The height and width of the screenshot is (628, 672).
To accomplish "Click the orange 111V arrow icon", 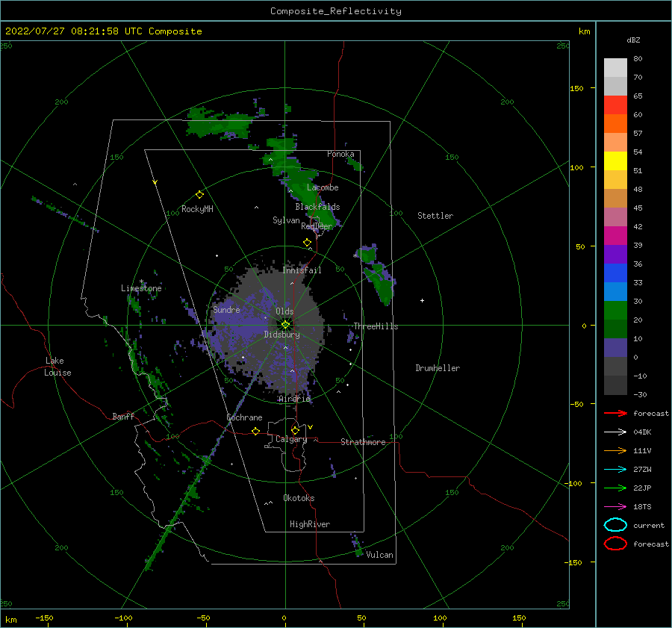I will pos(615,450).
